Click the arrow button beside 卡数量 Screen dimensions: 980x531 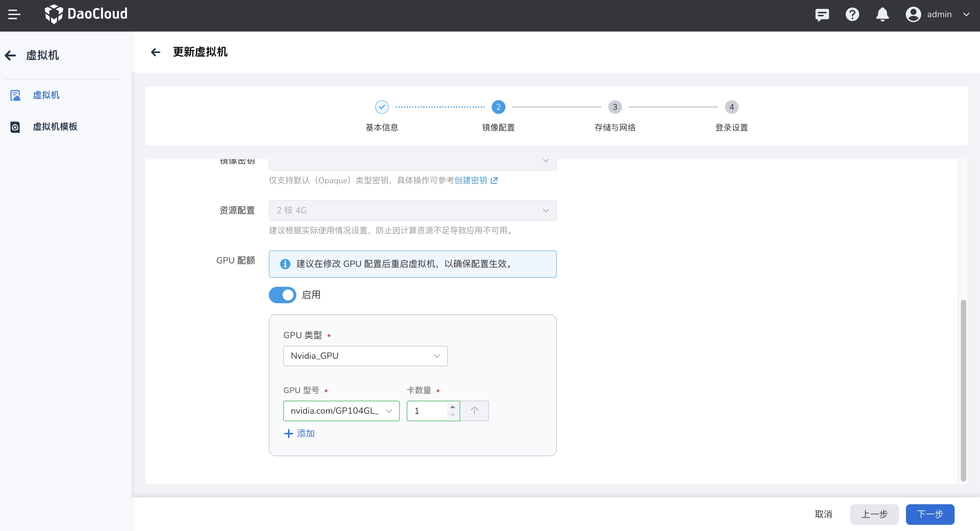click(475, 411)
